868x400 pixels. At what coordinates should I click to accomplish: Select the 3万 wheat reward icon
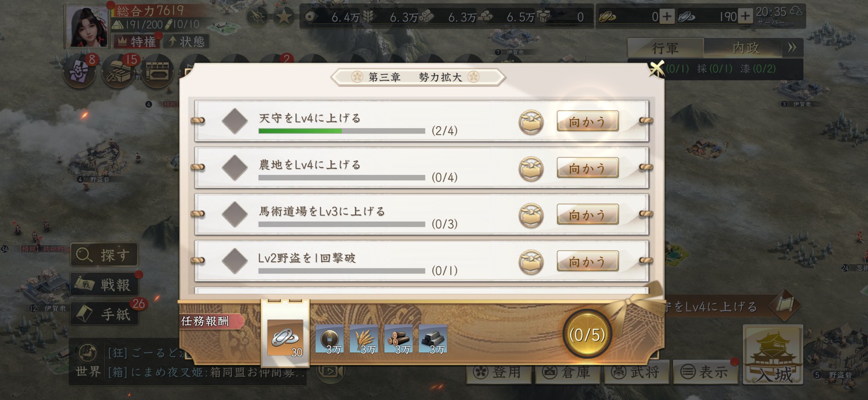[364, 339]
